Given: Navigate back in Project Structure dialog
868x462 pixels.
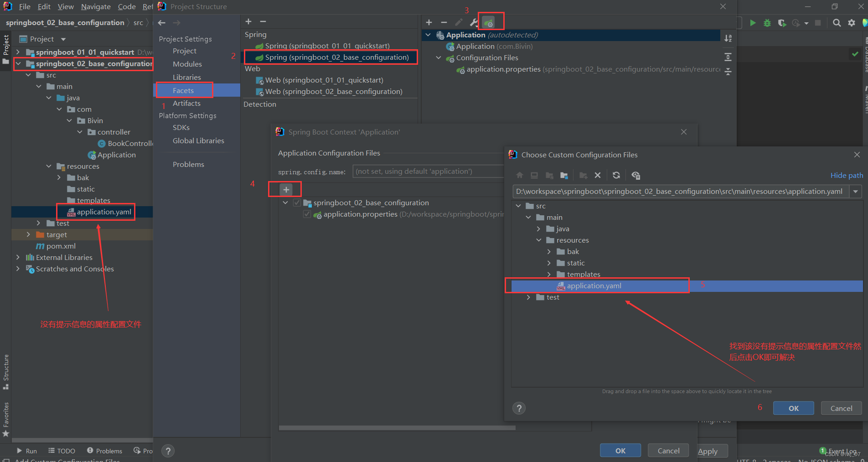Looking at the screenshot, I should coord(162,23).
